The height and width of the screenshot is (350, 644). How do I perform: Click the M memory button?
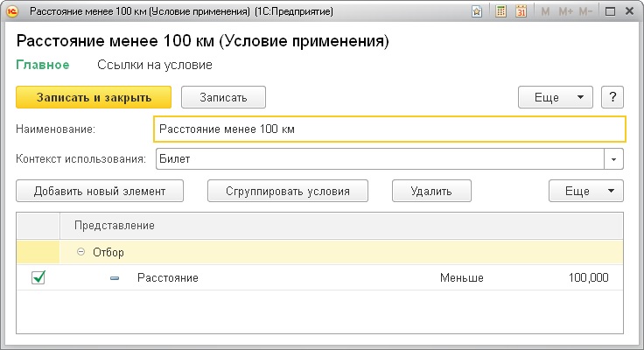click(x=546, y=12)
